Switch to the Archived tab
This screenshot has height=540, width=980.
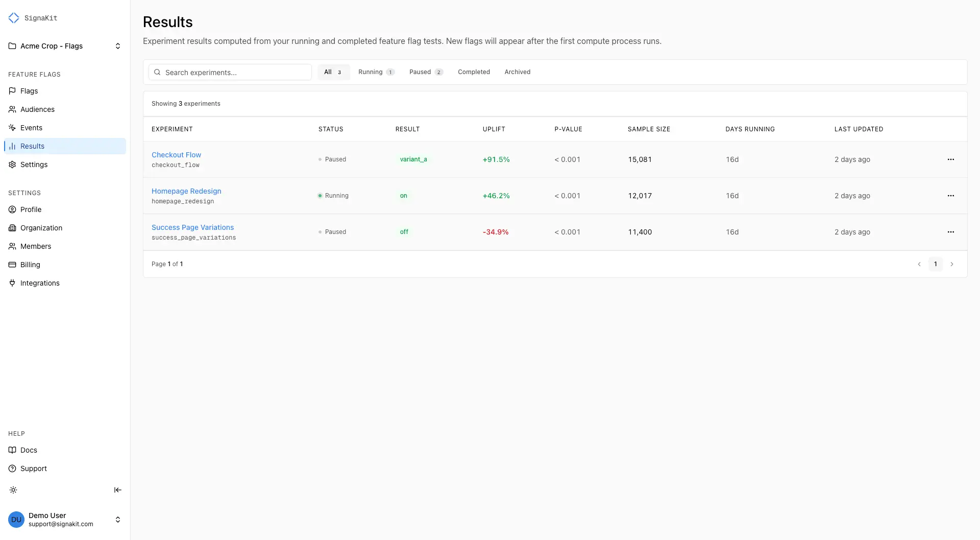click(518, 72)
